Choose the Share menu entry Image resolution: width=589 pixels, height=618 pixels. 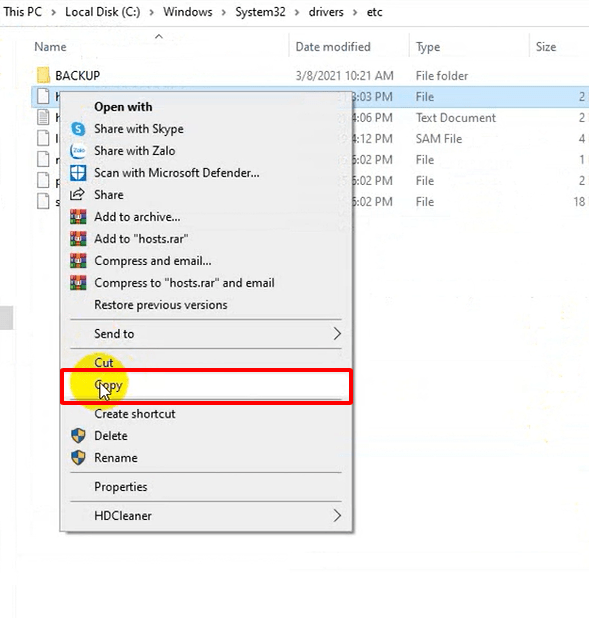[206, 195]
